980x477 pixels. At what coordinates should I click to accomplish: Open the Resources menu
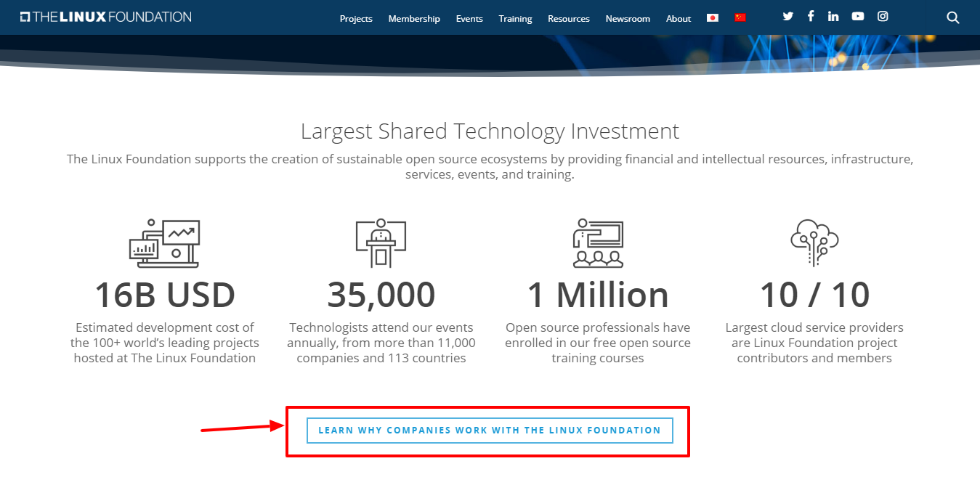point(569,19)
